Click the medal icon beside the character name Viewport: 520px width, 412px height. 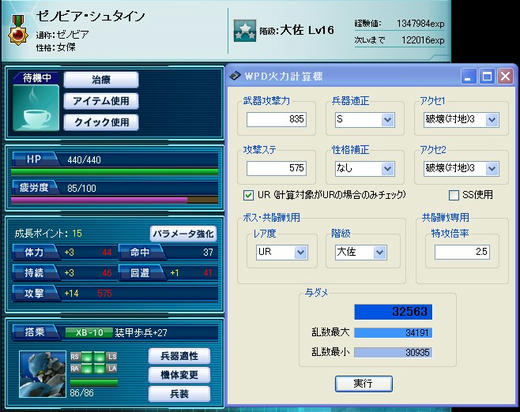(18, 30)
